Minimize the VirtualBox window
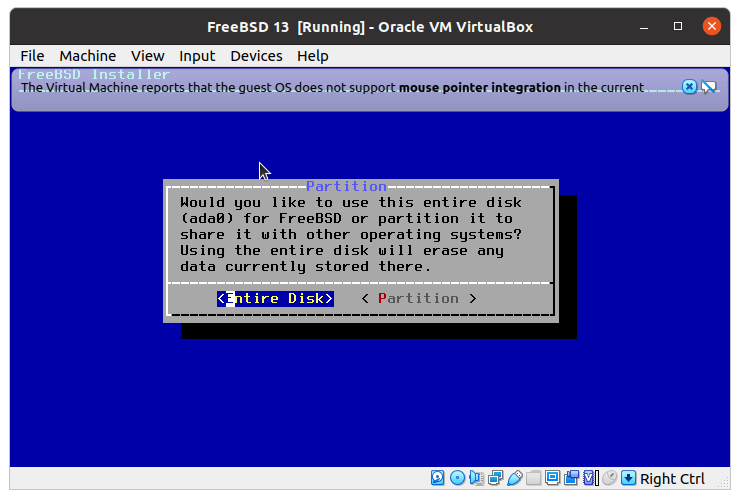This screenshot has height=499, width=740. [644, 26]
